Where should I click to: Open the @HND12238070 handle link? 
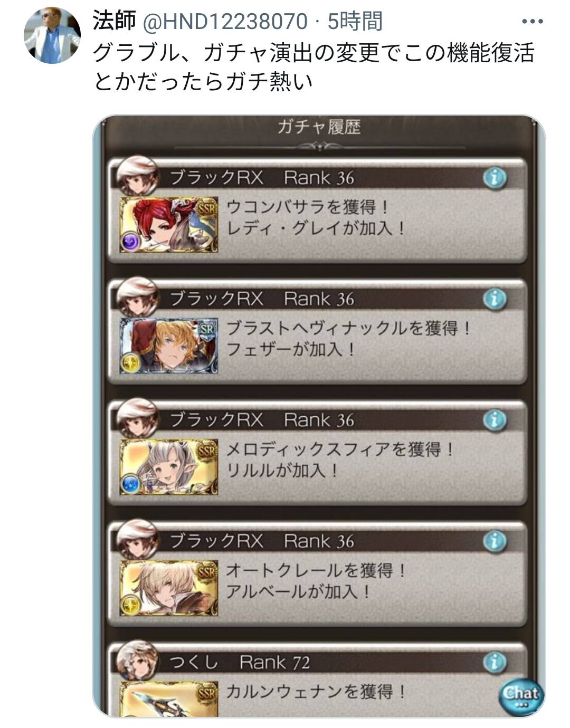[x=225, y=22]
